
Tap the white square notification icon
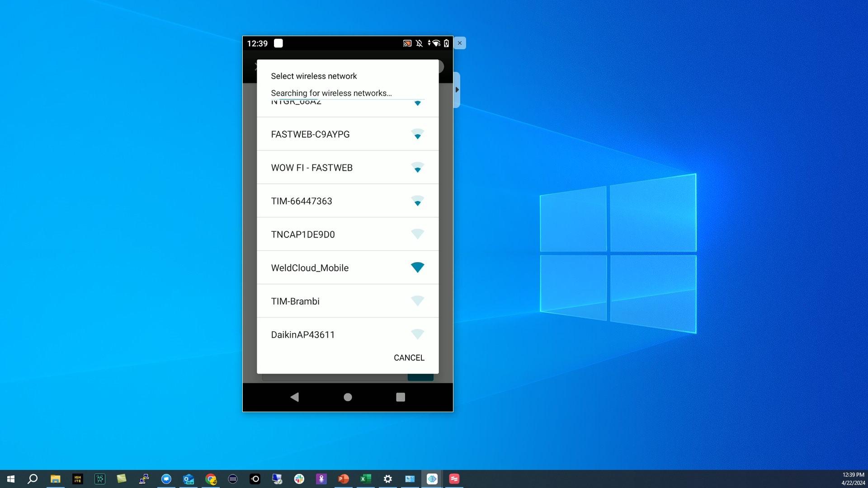point(278,43)
